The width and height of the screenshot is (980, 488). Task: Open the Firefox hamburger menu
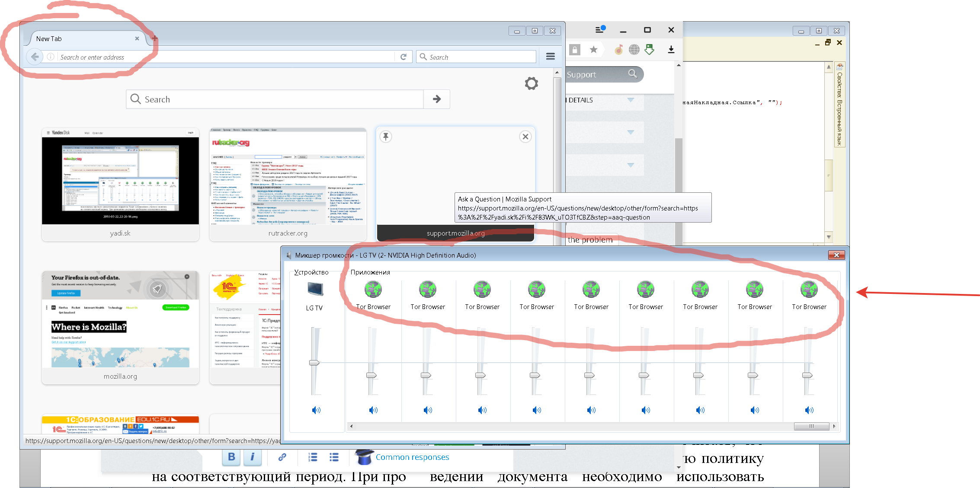coord(550,57)
